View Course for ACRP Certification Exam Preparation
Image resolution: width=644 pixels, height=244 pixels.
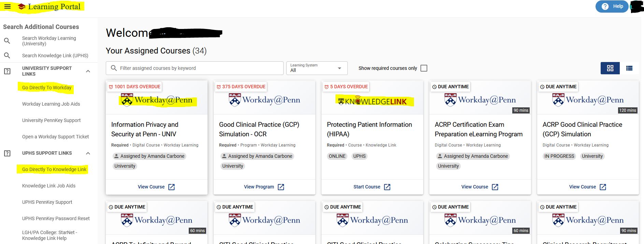tap(475, 187)
